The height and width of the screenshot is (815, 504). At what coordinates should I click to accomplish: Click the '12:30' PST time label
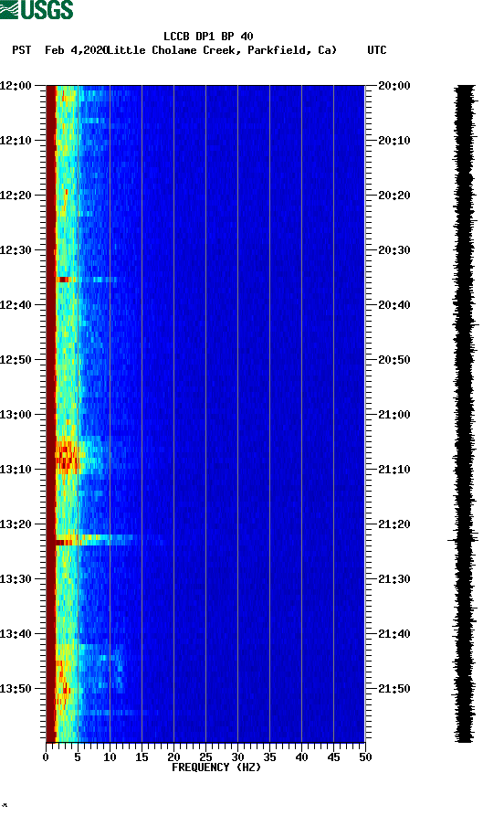(x=16, y=250)
